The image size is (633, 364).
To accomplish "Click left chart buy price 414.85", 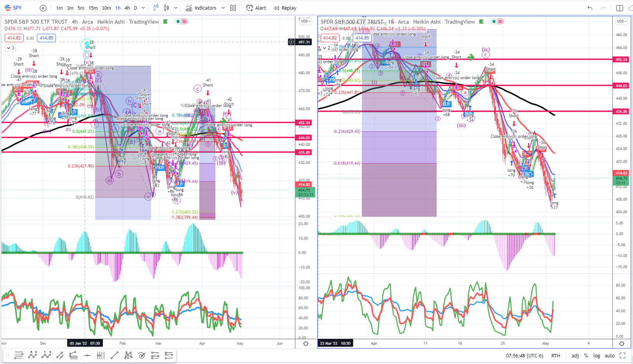I will 47,38.
